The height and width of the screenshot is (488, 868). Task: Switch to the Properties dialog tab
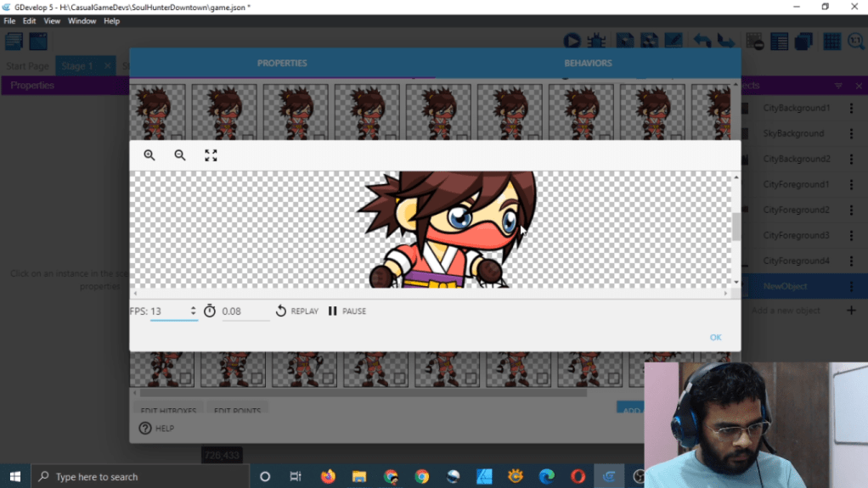coord(282,63)
